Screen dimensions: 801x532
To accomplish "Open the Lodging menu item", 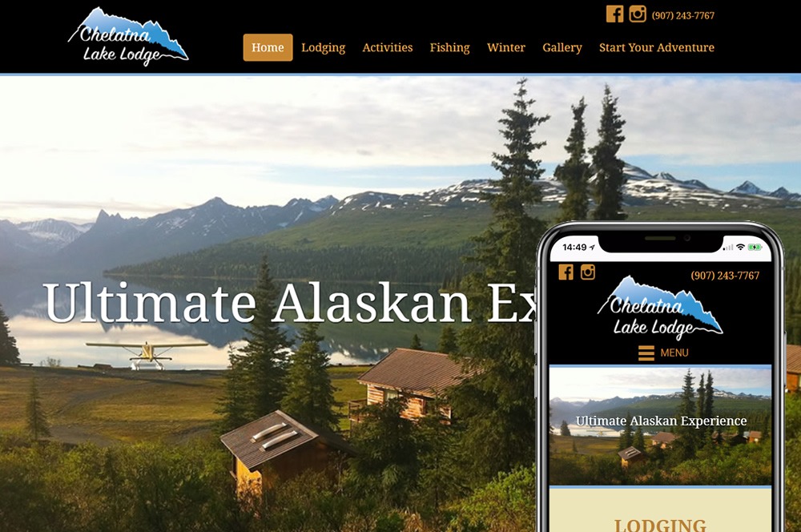I will [x=324, y=47].
